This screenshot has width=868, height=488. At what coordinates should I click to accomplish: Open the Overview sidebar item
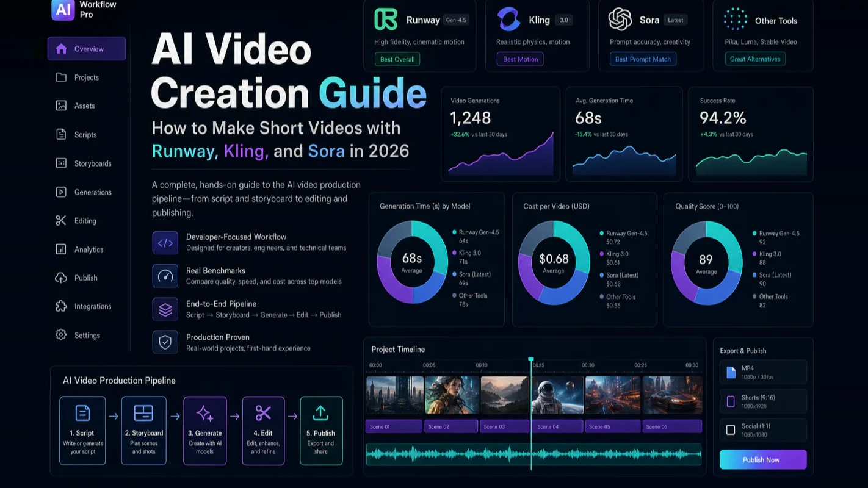pyautogui.click(x=87, y=49)
